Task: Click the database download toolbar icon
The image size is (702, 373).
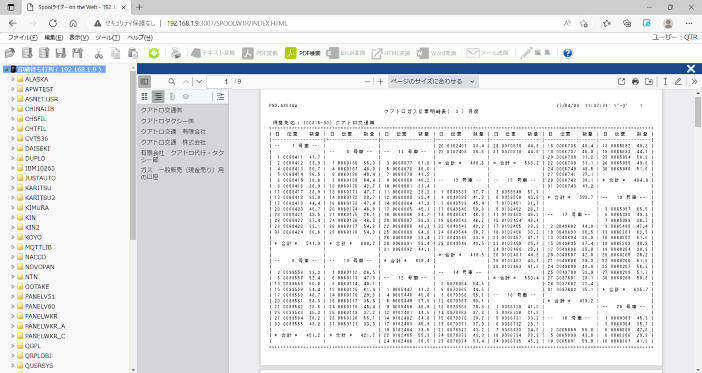Action: coord(27,53)
